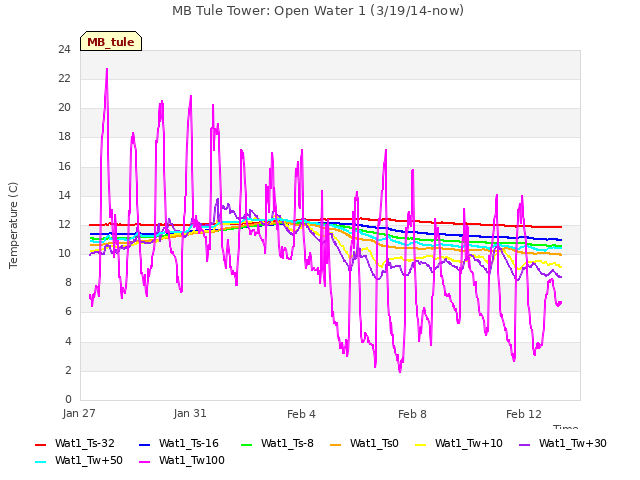Click the Jan 31 x-axis label

pyautogui.click(x=190, y=413)
